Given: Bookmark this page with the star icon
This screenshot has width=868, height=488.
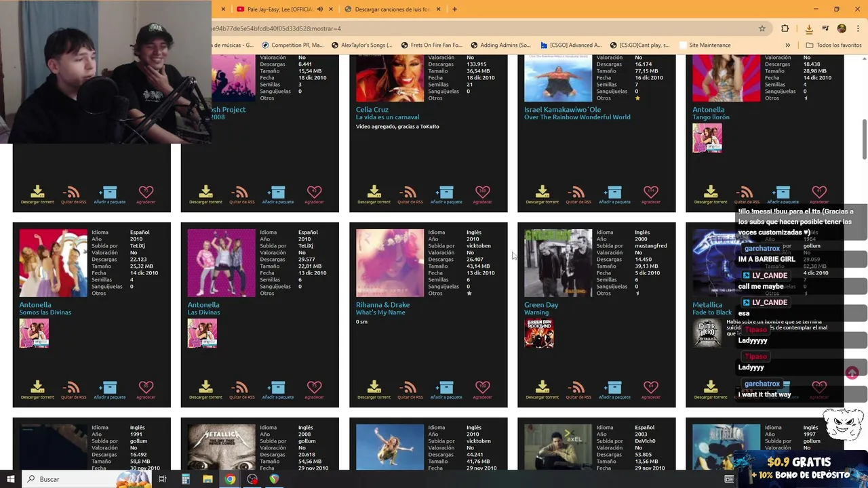Looking at the screenshot, I should (x=762, y=28).
